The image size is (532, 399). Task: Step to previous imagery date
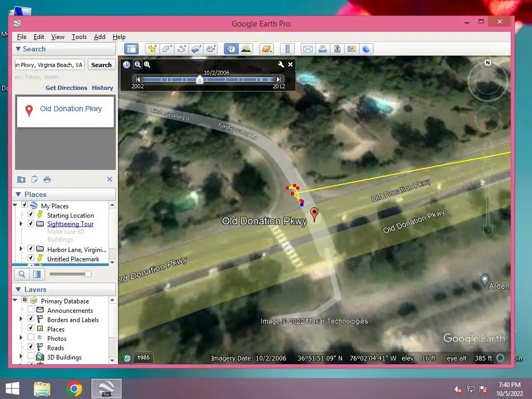(138, 79)
